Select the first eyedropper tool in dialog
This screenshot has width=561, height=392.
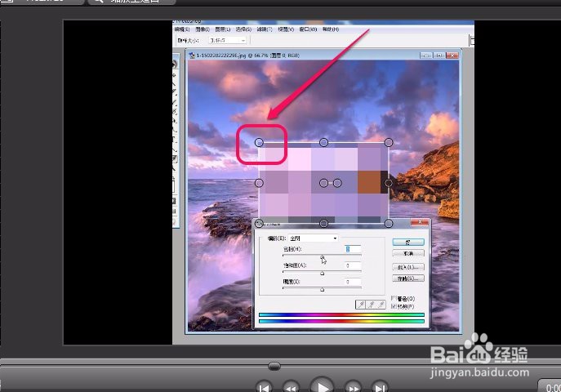[x=361, y=305]
